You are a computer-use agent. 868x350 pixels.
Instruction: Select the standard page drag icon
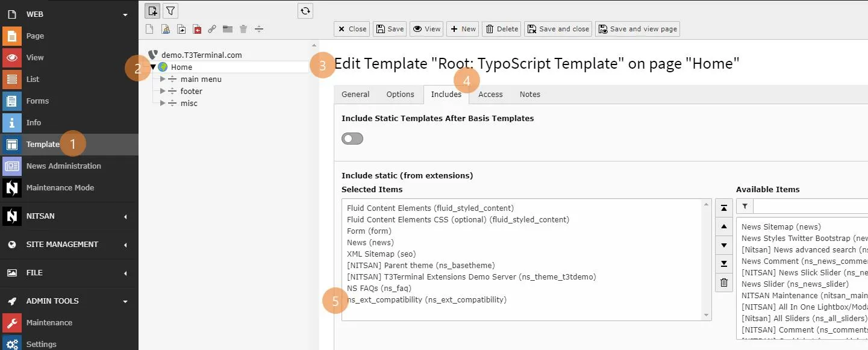(x=151, y=29)
